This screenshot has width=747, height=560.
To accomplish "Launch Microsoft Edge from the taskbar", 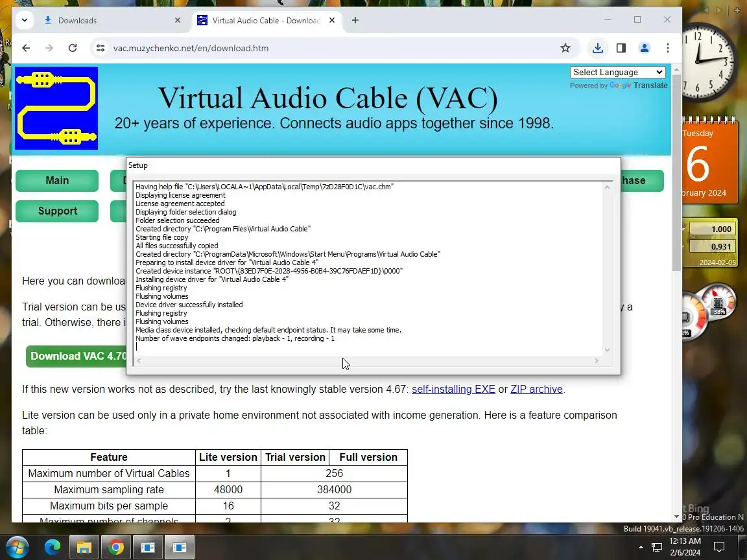I will point(53,547).
